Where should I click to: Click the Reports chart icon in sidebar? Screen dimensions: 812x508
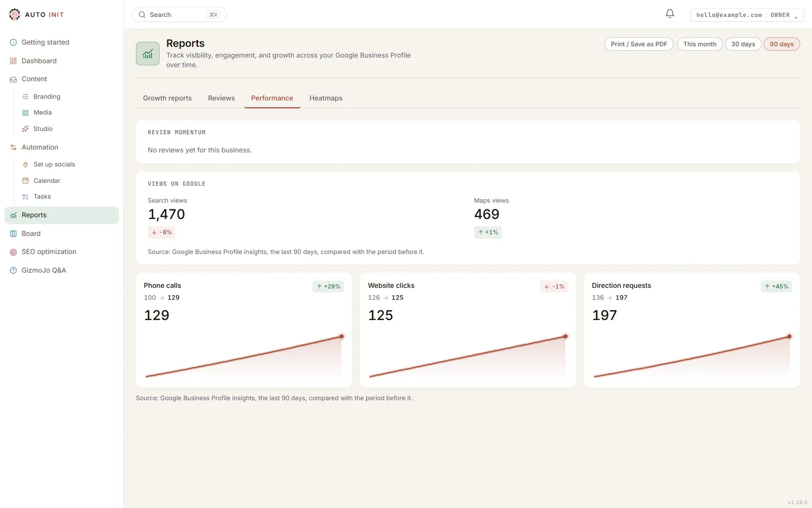[x=14, y=215]
